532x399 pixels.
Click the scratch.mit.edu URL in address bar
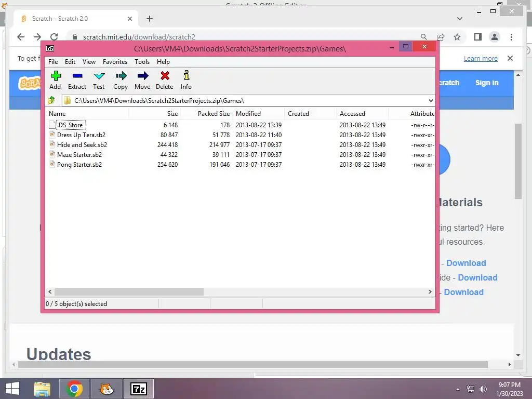point(139,37)
